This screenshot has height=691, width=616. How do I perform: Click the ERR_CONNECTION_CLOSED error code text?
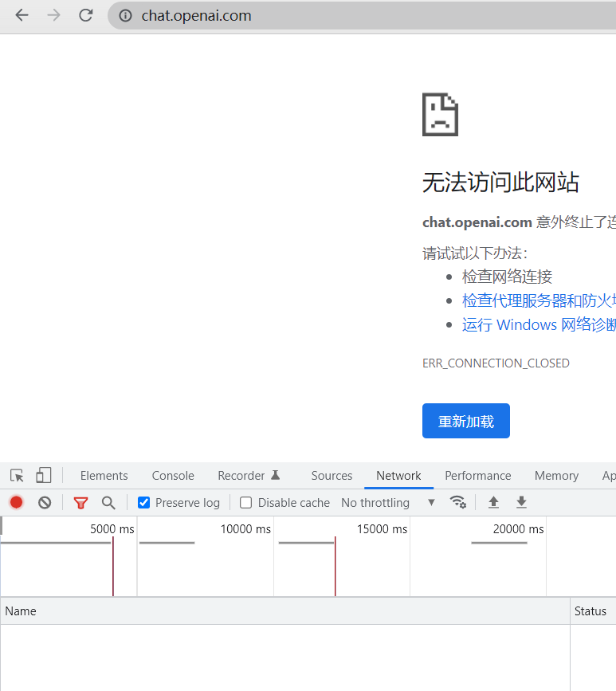pyautogui.click(x=496, y=363)
